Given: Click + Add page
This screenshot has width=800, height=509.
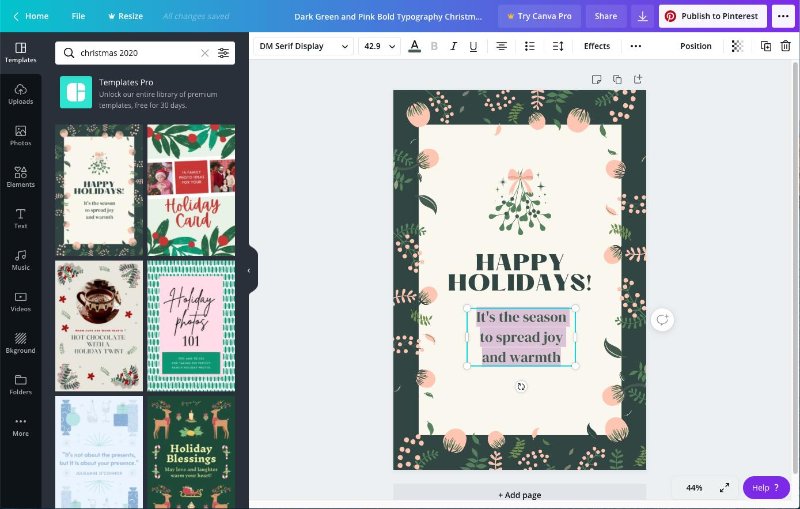Looking at the screenshot, I should tap(519, 495).
